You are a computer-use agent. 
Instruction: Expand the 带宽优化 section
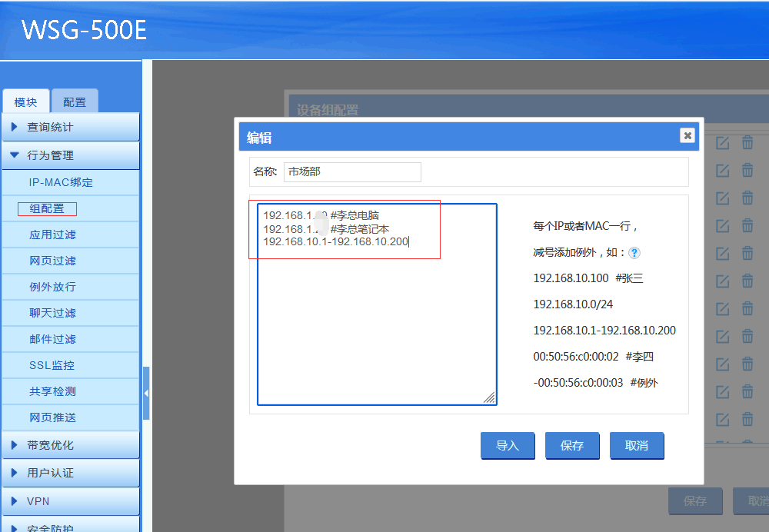tap(70, 445)
